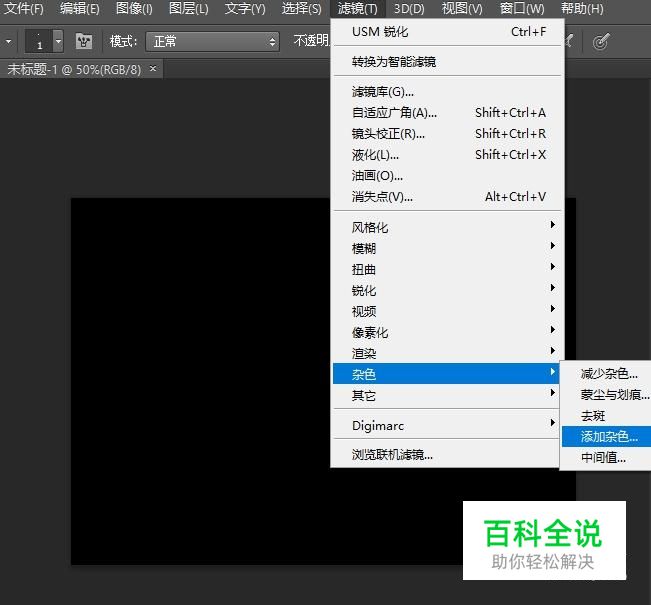Open the 编辑(E) menu
The height and width of the screenshot is (605, 651).
point(79,8)
